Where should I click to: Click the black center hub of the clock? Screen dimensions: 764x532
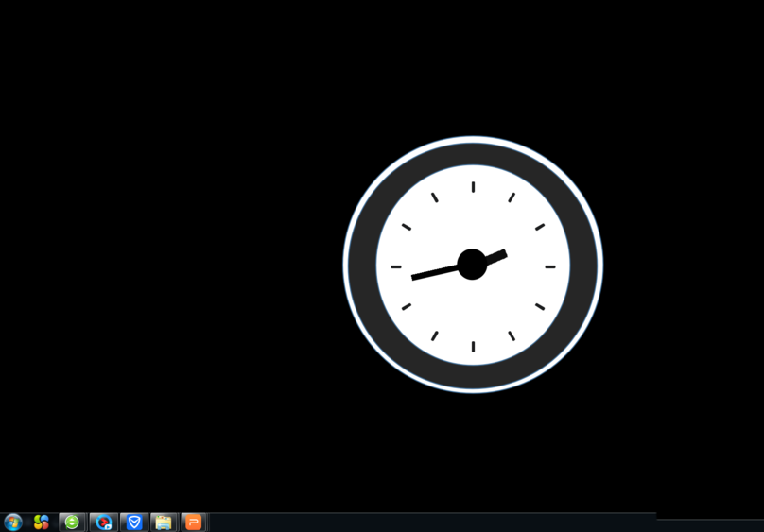tap(472, 265)
